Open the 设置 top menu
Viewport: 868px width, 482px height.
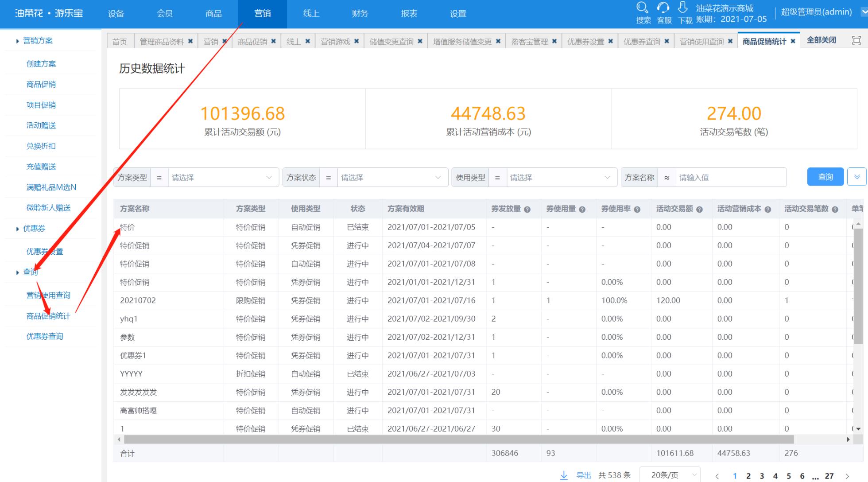[458, 14]
